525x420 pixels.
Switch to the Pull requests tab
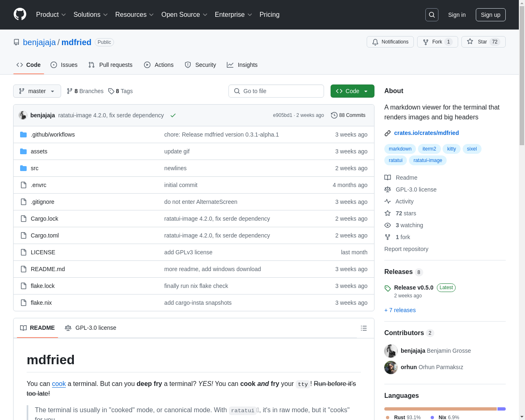click(x=110, y=65)
